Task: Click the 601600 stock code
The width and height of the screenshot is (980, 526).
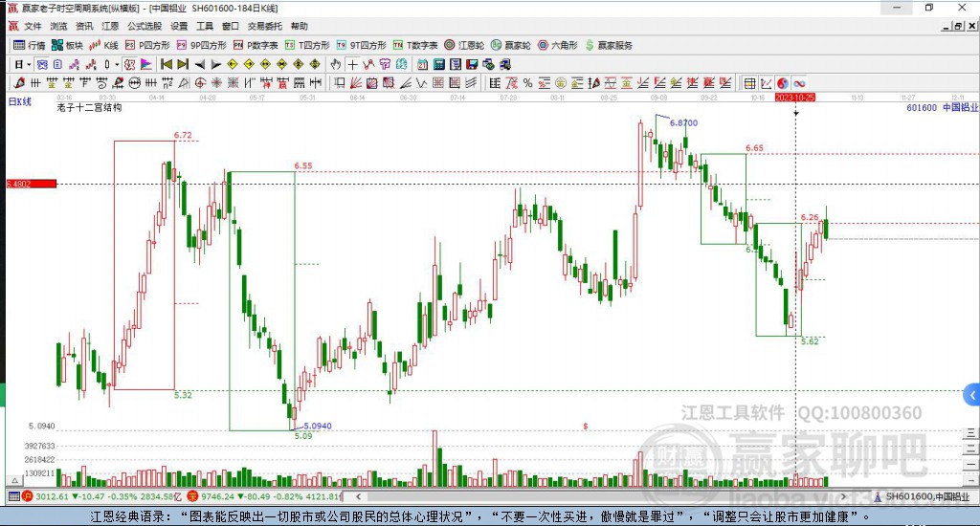Action: click(x=922, y=107)
